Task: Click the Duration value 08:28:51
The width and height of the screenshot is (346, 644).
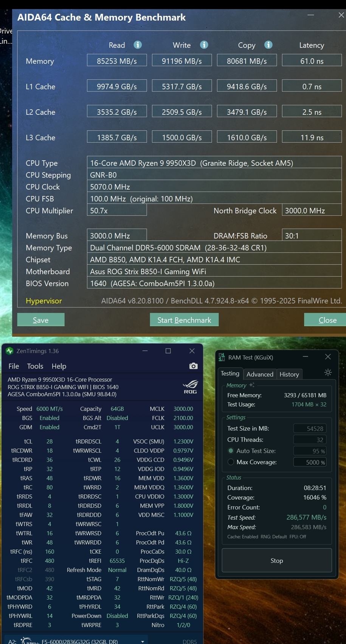Action: (315, 488)
